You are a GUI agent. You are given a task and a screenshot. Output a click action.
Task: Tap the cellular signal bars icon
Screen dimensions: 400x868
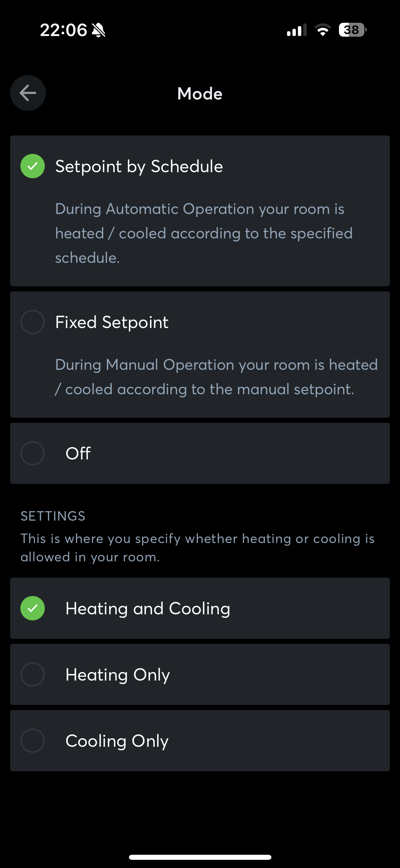pyautogui.click(x=296, y=30)
